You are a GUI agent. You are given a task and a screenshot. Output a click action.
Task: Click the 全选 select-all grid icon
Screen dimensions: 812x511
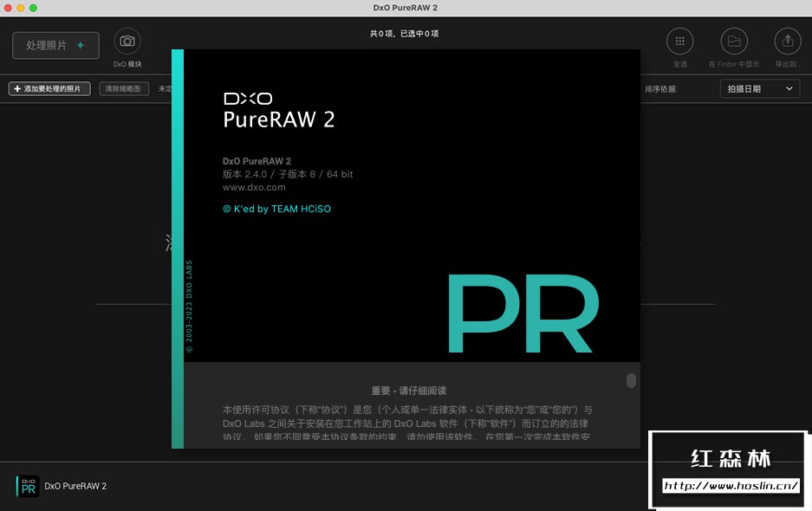[680, 41]
